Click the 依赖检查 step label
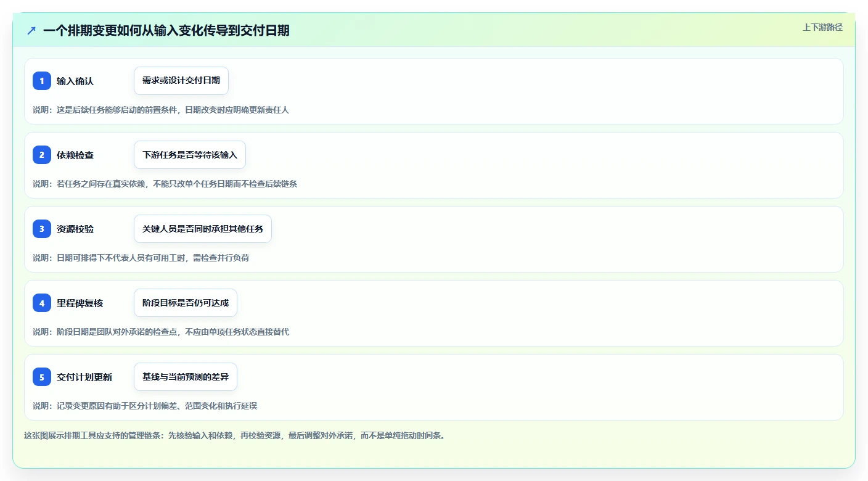Viewport: 868px width, 481px height. [75, 155]
